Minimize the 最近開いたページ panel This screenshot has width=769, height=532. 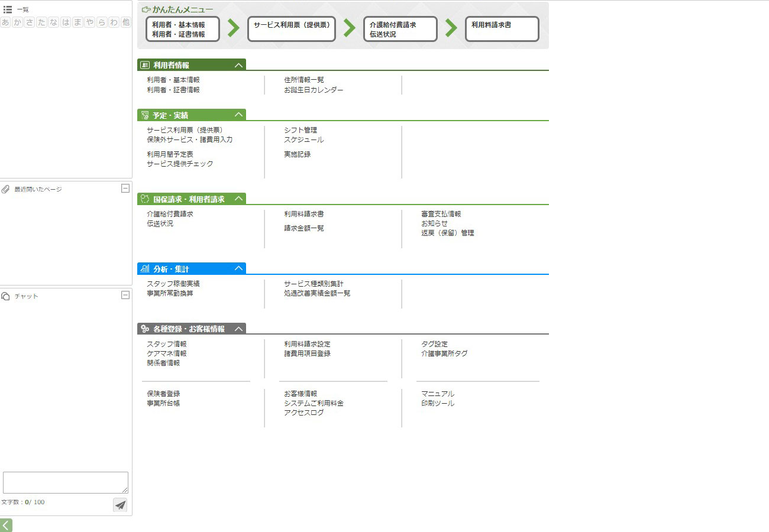tap(125, 189)
